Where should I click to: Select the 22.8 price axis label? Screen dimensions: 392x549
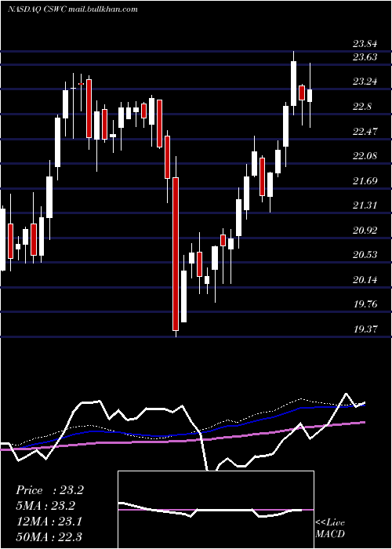[x=362, y=107]
